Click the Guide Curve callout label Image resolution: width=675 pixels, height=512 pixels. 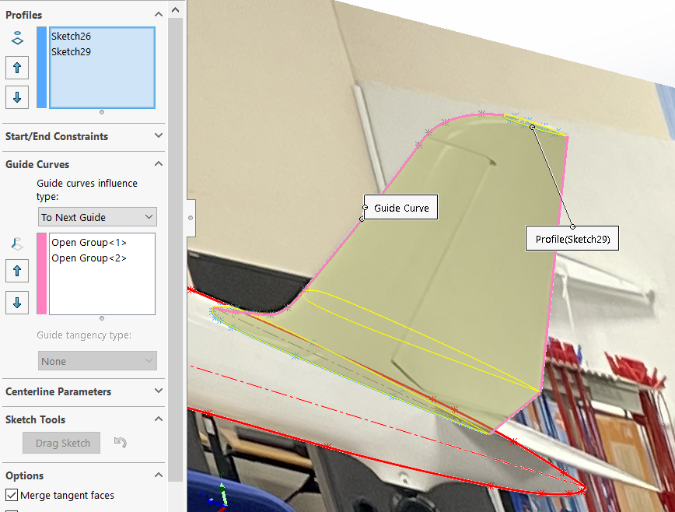[401, 208]
